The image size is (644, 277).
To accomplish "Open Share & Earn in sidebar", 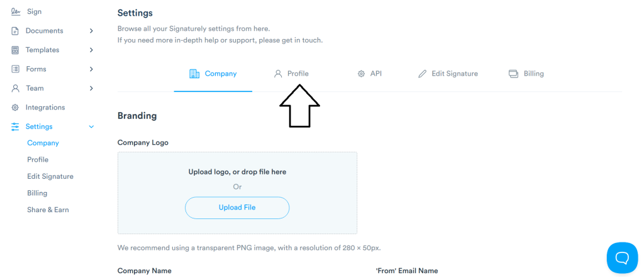I will tap(48, 210).
